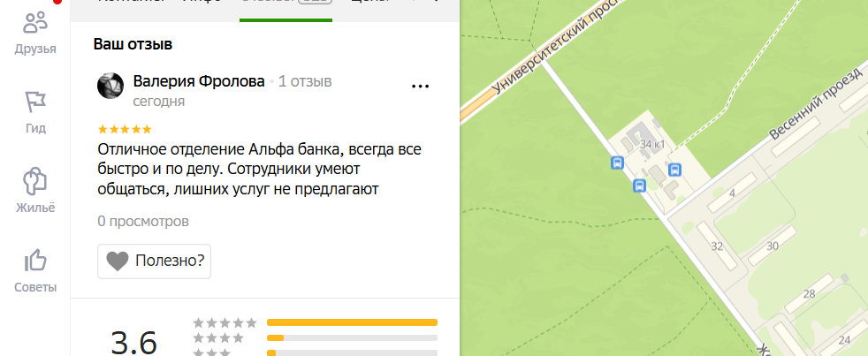Viewport: 868px width, 356px height.
Task: Select building 28 on the map
Action: [809, 294]
